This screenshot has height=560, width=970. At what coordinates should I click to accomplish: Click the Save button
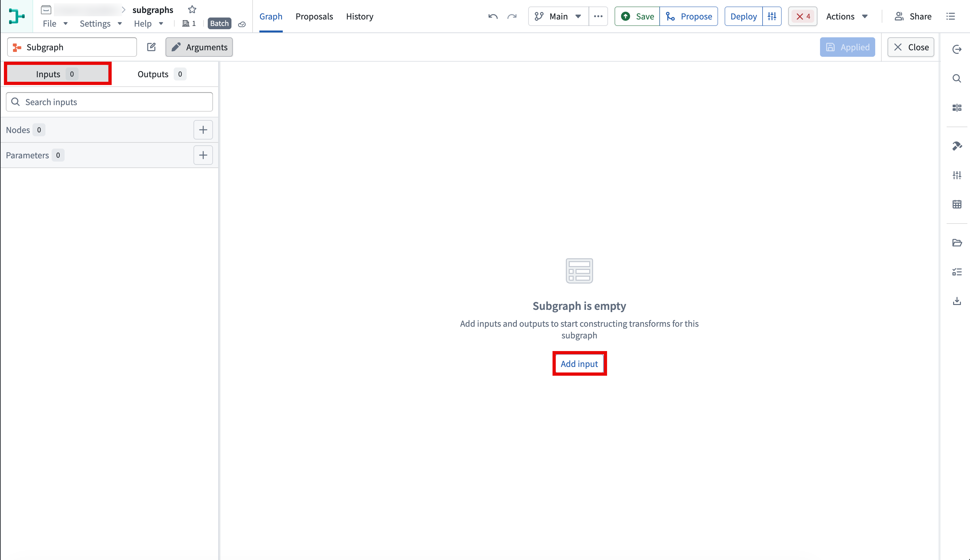pyautogui.click(x=637, y=16)
